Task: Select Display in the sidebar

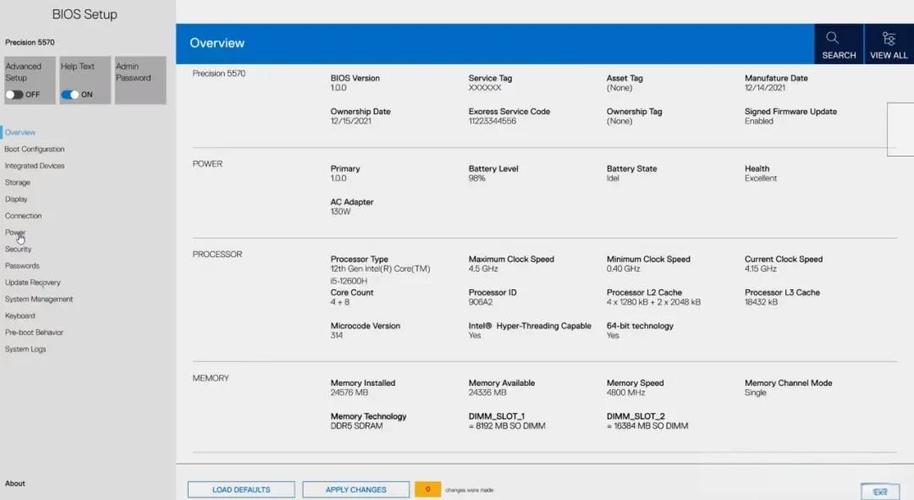Action: [x=16, y=199]
